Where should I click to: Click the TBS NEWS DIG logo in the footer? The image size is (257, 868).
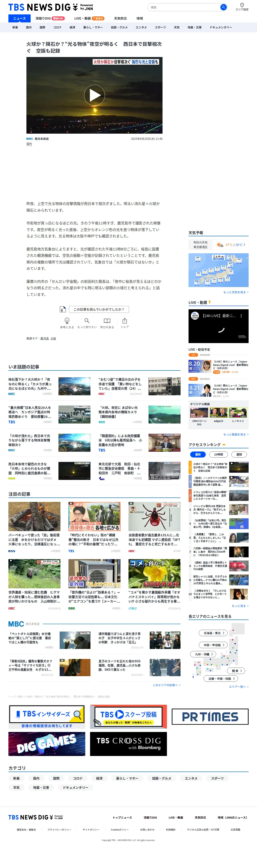tap(35, 817)
